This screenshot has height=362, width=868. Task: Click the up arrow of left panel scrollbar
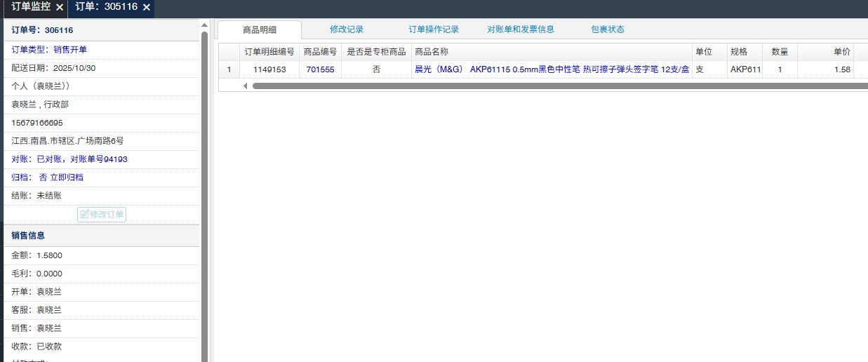point(205,25)
